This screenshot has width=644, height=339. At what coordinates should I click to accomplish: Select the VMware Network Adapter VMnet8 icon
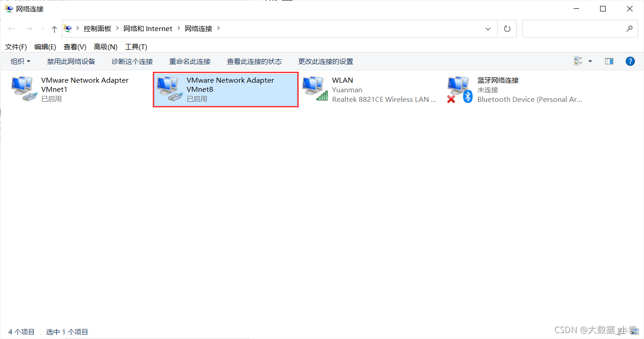(169, 89)
